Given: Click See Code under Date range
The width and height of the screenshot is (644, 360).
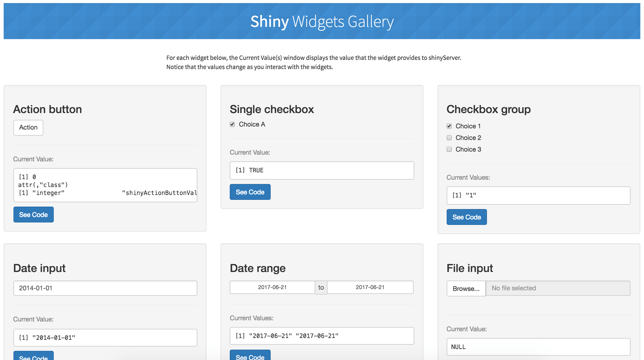Looking at the screenshot, I should point(250,356).
